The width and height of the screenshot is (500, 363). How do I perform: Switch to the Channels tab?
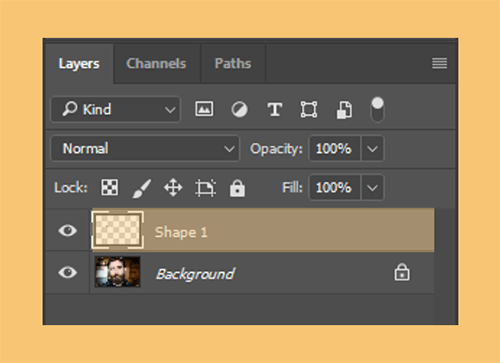pyautogui.click(x=156, y=63)
